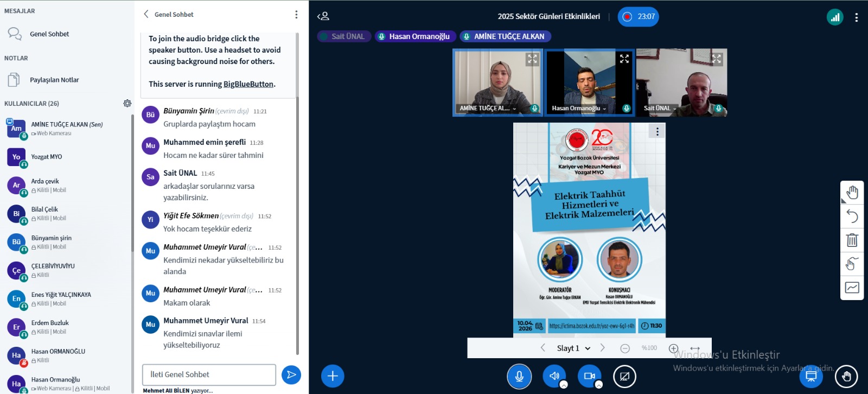This screenshot has height=394, width=868.
Task: Open the connection status icon
Action: [835, 17]
